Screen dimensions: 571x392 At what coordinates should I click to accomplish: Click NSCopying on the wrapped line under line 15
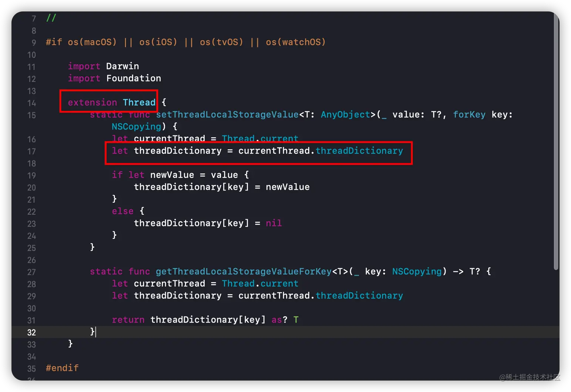click(x=136, y=126)
